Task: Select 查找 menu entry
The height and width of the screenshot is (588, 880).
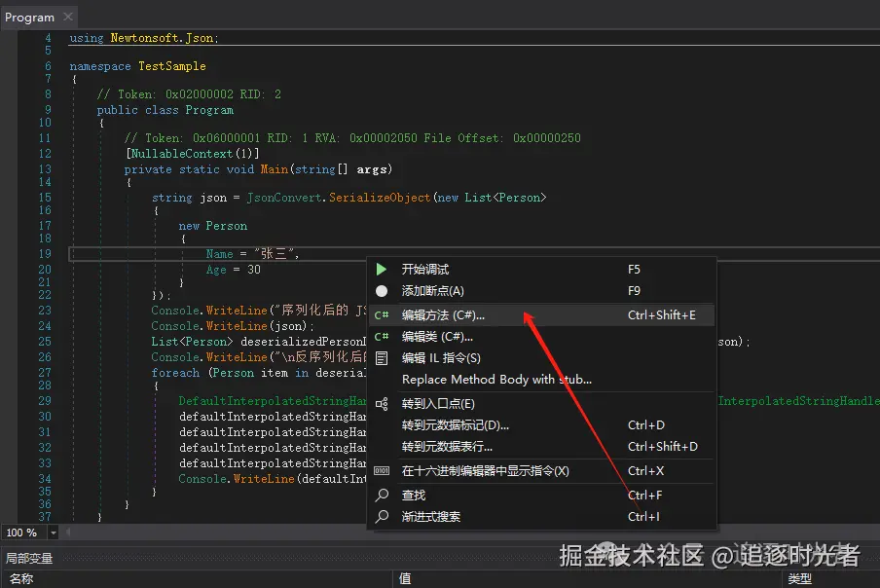Action: (541, 495)
